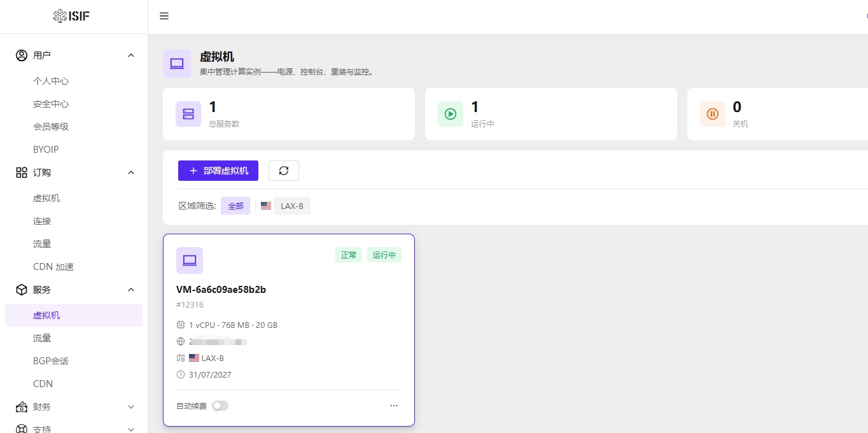Click the US flag in region filter
The height and width of the screenshot is (433, 868).
point(266,206)
